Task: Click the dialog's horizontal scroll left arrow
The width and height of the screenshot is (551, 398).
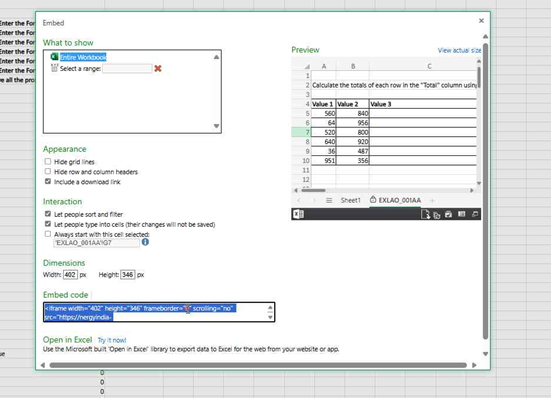Action: (43, 365)
